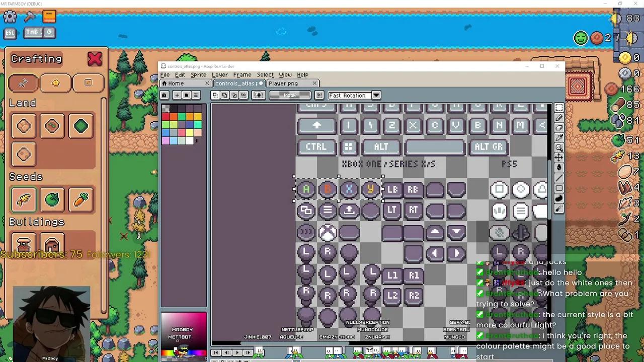Viewport: 644px width, 362px height.
Task: Close the Player.png tab
Action: (x=315, y=83)
